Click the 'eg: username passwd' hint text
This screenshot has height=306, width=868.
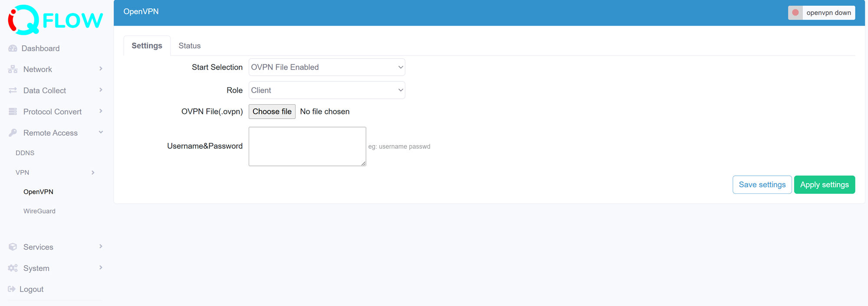click(399, 146)
